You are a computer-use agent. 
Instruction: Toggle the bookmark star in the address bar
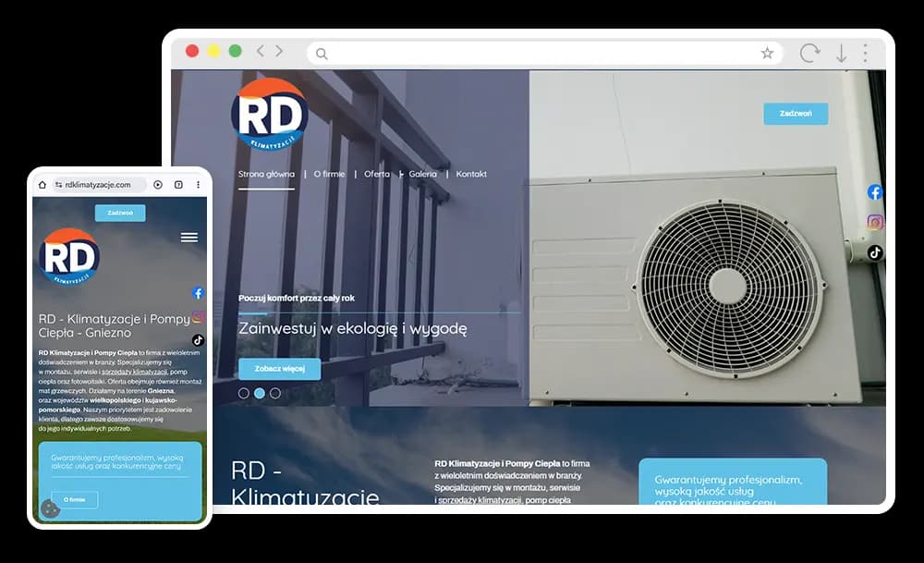(x=768, y=54)
